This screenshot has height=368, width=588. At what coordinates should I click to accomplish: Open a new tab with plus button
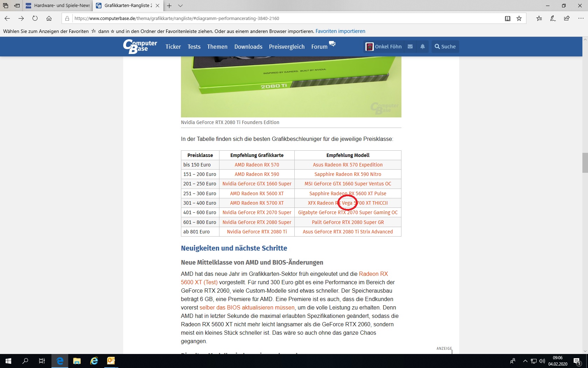(x=169, y=6)
